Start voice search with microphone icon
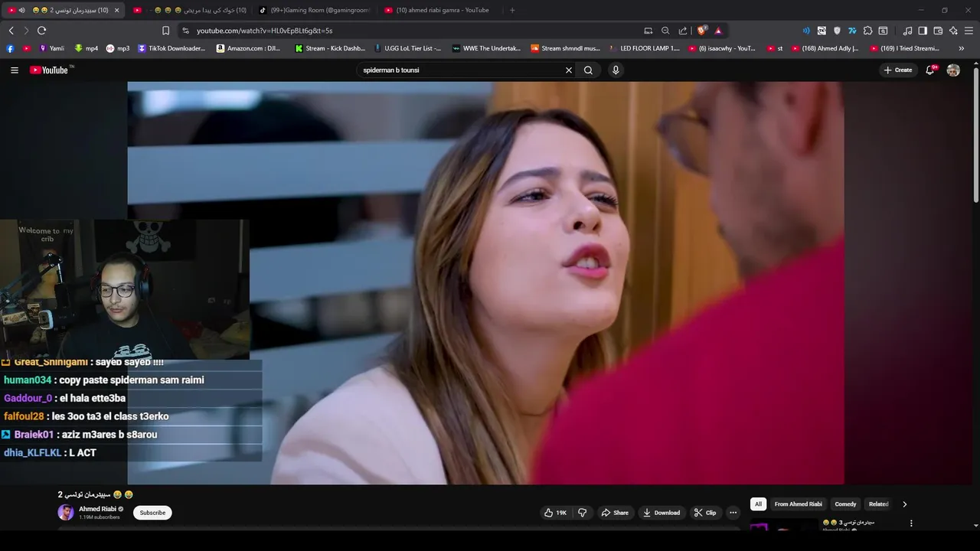Image resolution: width=980 pixels, height=551 pixels. click(x=615, y=70)
